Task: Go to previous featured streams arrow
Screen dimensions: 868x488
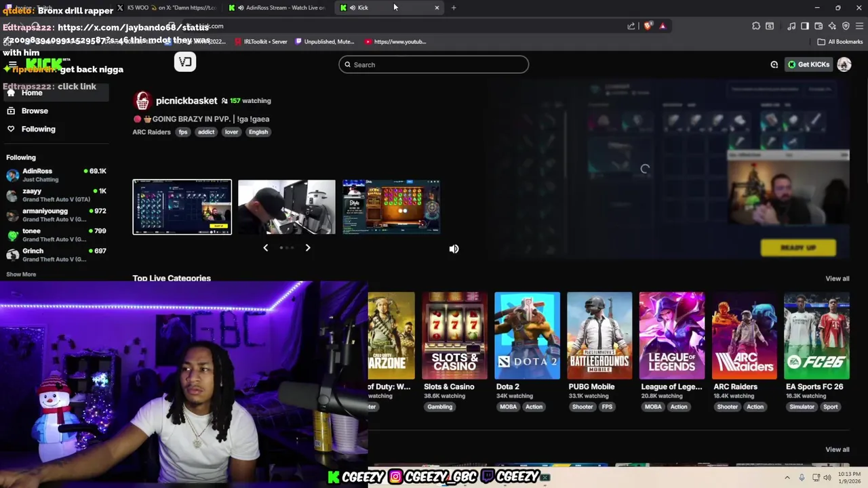Action: coord(265,247)
